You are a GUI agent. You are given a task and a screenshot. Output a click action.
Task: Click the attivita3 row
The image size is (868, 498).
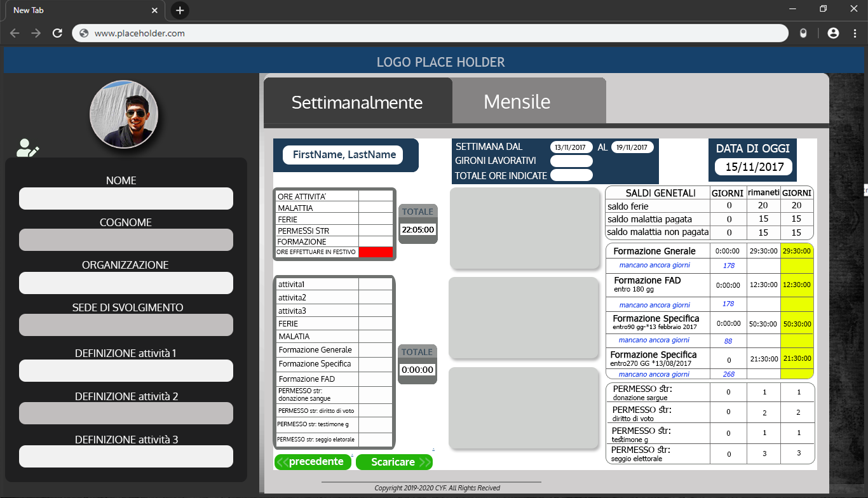click(334, 311)
